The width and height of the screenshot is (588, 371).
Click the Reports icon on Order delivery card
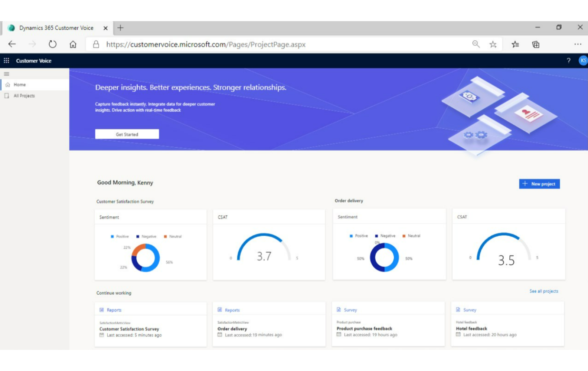pyautogui.click(x=220, y=310)
